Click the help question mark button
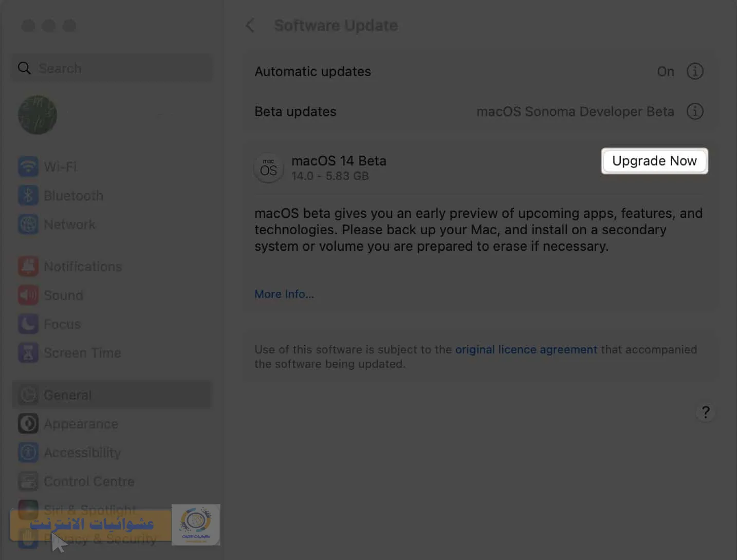This screenshot has height=560, width=737. tap(706, 412)
